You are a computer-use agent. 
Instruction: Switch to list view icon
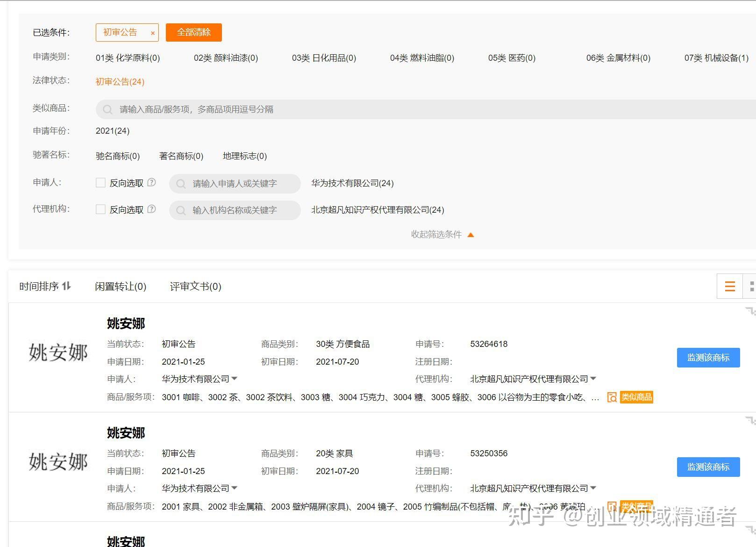point(730,286)
